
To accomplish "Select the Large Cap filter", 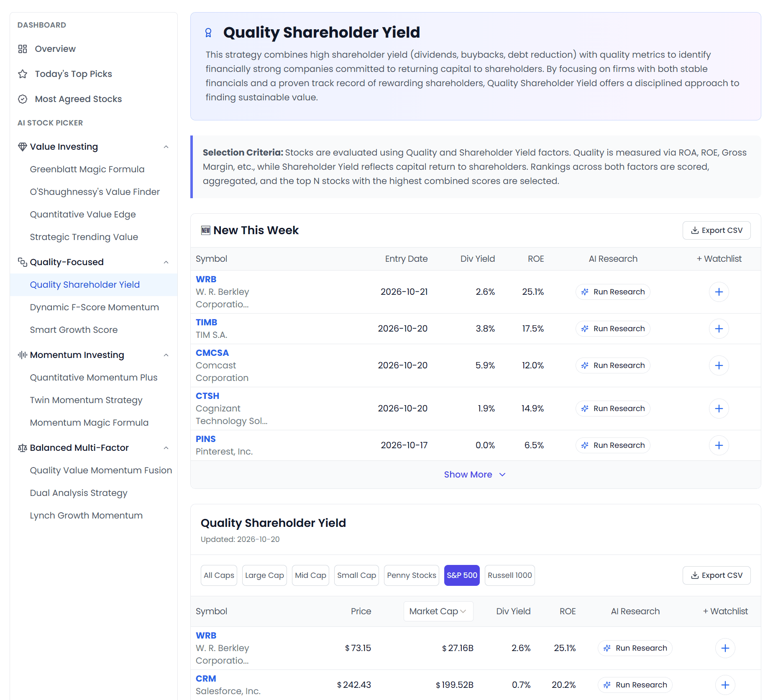I will 264,575.
